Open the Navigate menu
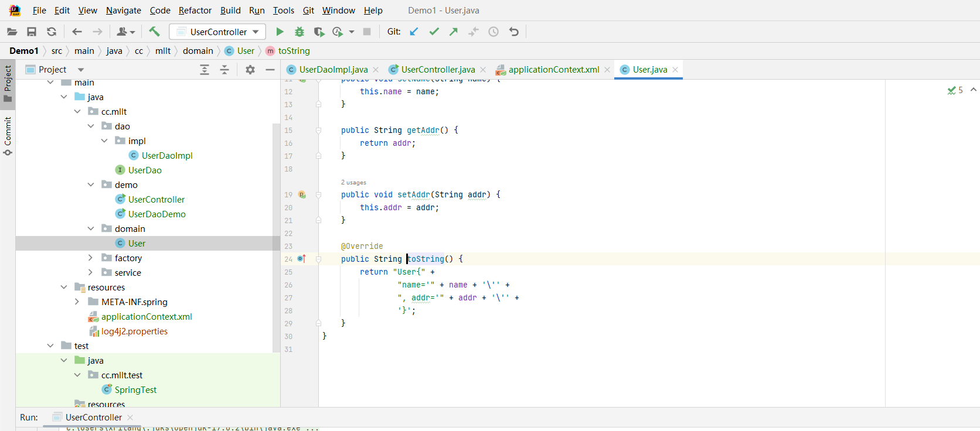The image size is (980, 431). (x=124, y=11)
